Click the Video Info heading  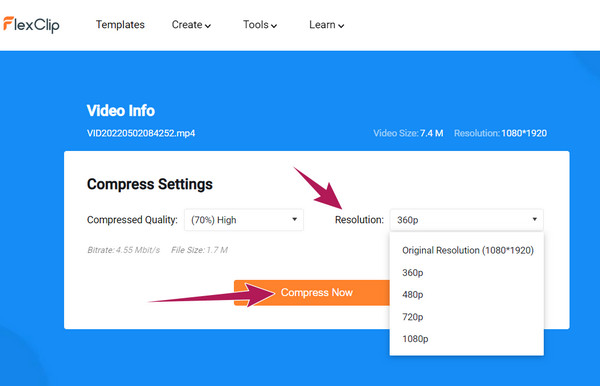click(x=121, y=111)
